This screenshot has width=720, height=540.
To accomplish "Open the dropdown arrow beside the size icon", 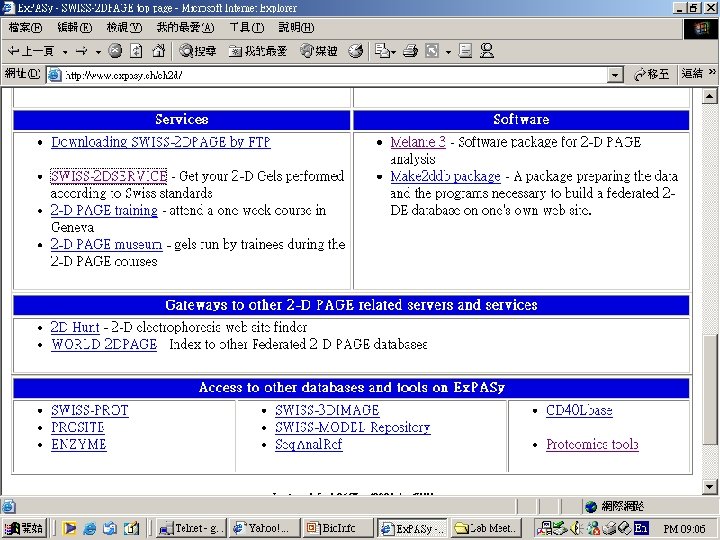I will (448, 52).
